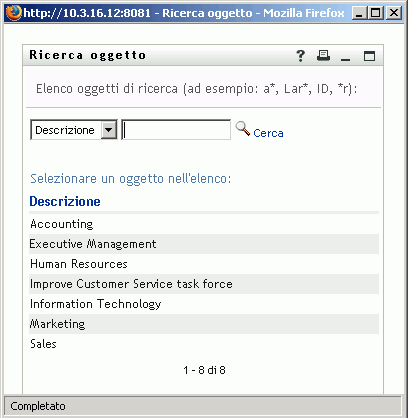Click the Cerca link
Screen dimensions: 408x418
[x=268, y=133]
